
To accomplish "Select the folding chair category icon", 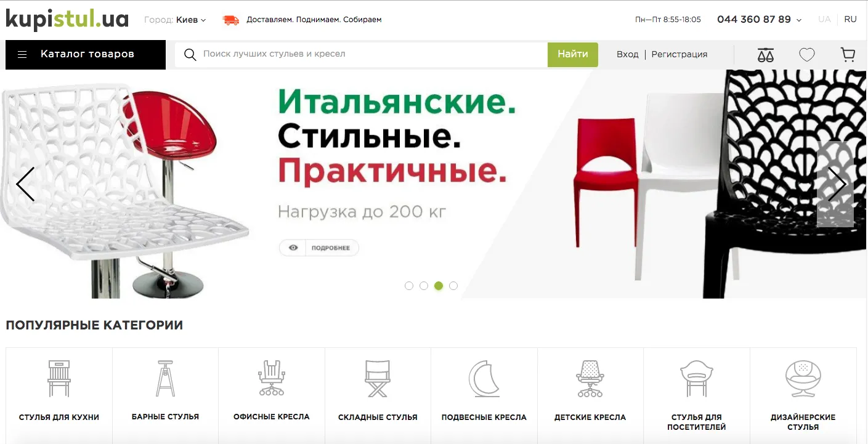I will [378, 378].
